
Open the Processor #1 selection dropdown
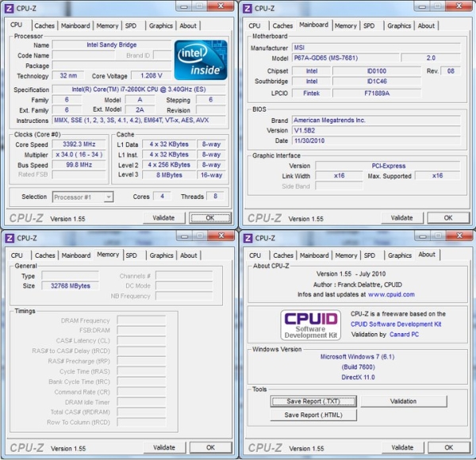(83, 197)
